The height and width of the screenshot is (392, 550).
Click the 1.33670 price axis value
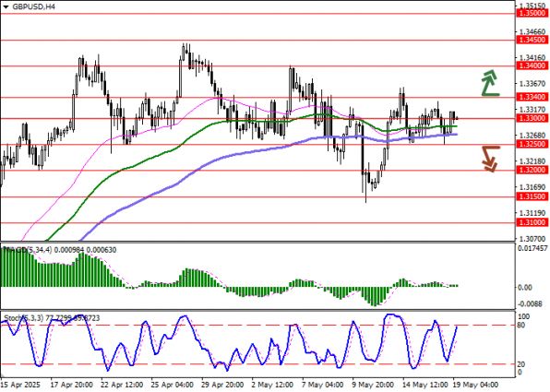click(532, 84)
